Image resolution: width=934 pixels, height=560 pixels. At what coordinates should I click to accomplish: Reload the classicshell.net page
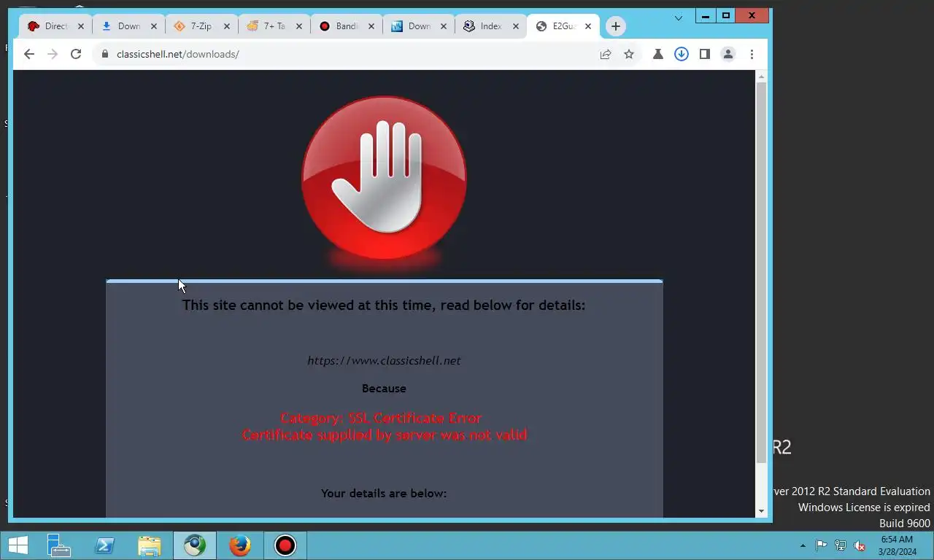[76, 54]
